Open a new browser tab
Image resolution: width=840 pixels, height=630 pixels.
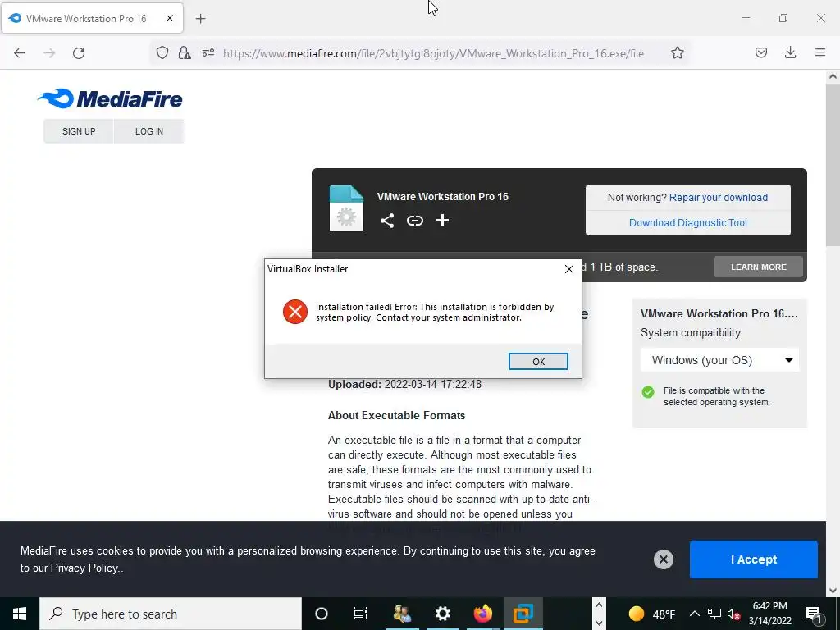200,19
